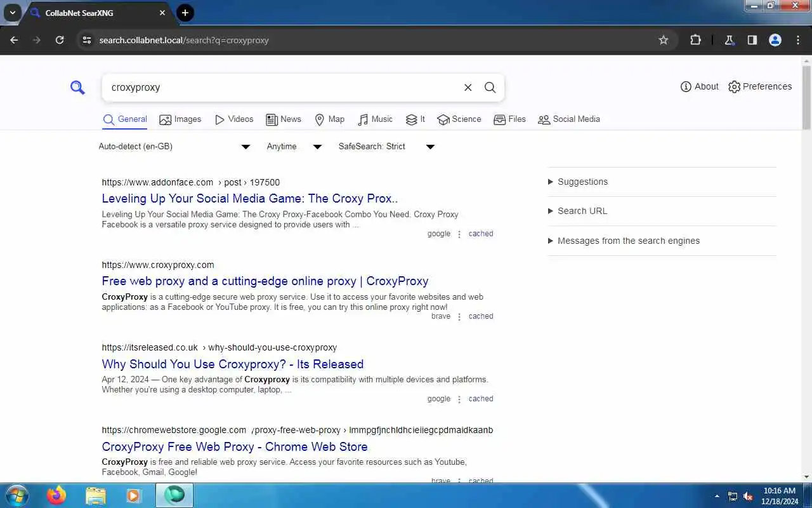Clear the search box with the X icon

click(x=468, y=88)
